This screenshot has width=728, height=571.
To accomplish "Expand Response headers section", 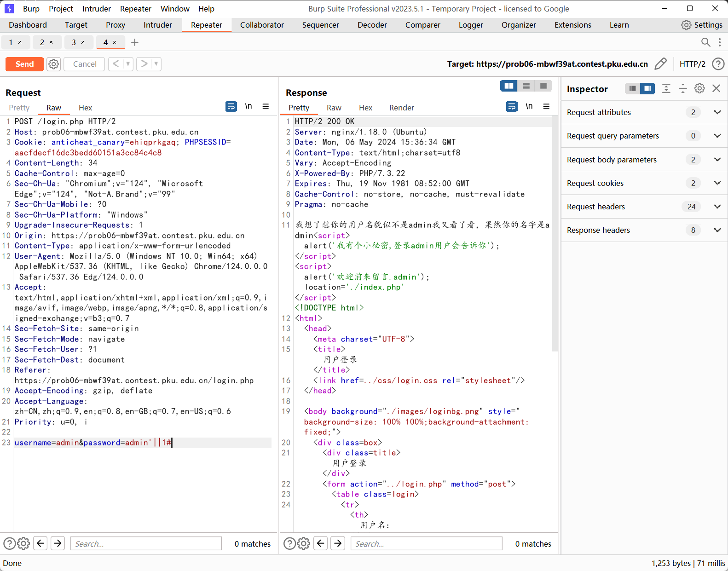I will coord(644,230).
